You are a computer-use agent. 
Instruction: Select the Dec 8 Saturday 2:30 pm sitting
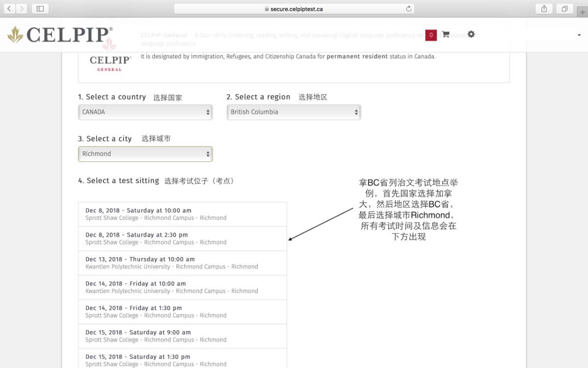pyautogui.click(x=182, y=238)
